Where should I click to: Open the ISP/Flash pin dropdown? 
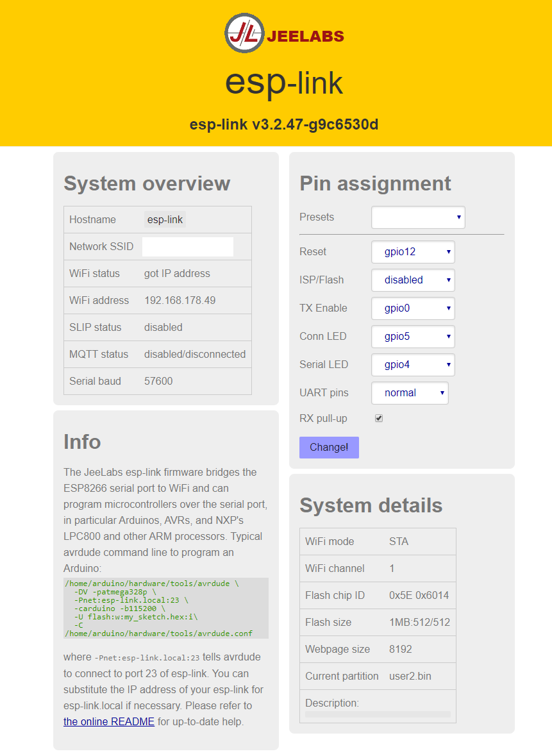point(413,280)
